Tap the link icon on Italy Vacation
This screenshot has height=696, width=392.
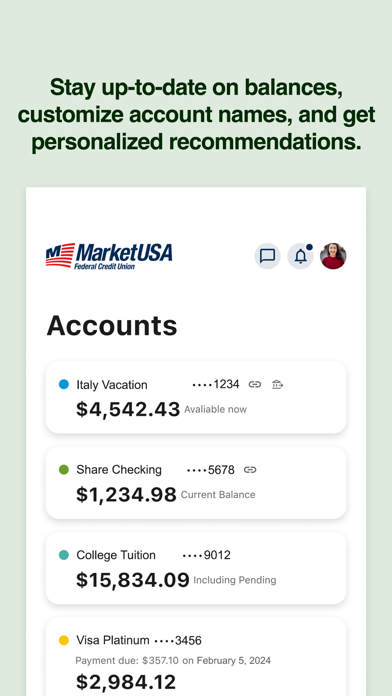tap(254, 384)
